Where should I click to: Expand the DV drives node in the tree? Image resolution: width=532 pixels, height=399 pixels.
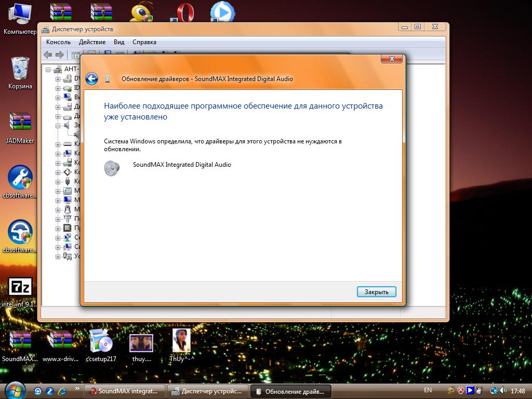point(58,79)
